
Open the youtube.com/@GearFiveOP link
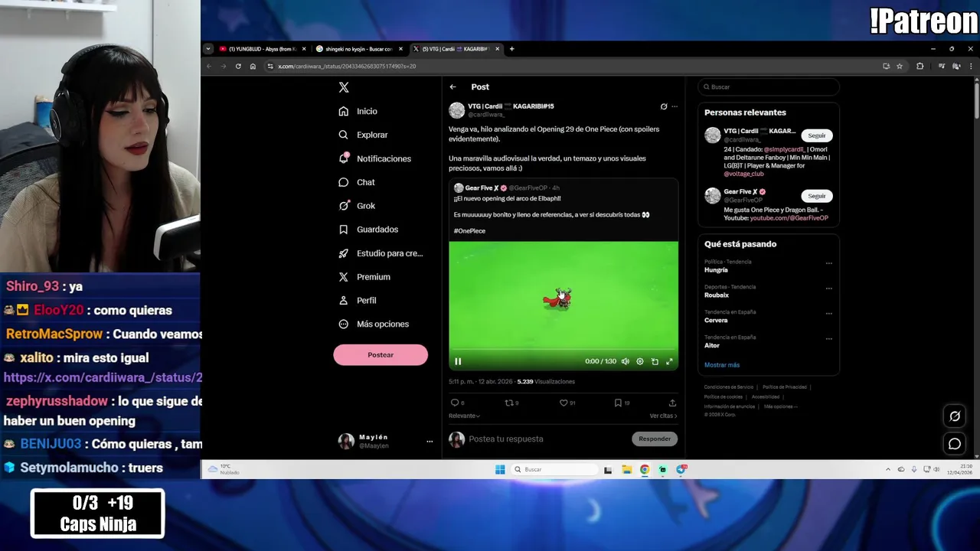pyautogui.click(x=789, y=218)
